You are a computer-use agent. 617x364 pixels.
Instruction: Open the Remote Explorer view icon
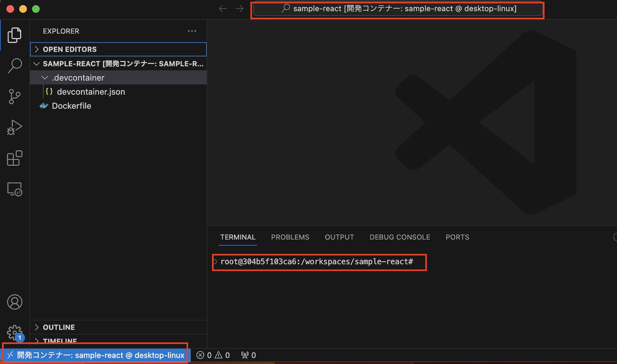click(x=14, y=189)
